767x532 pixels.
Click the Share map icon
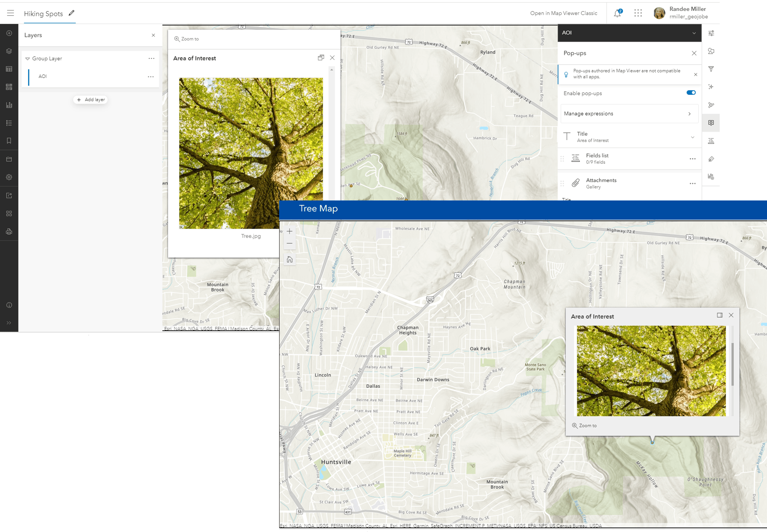[9, 195]
